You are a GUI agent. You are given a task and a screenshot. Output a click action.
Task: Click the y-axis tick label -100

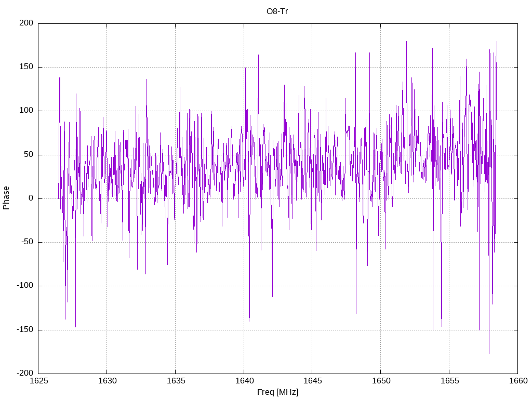tap(25, 286)
